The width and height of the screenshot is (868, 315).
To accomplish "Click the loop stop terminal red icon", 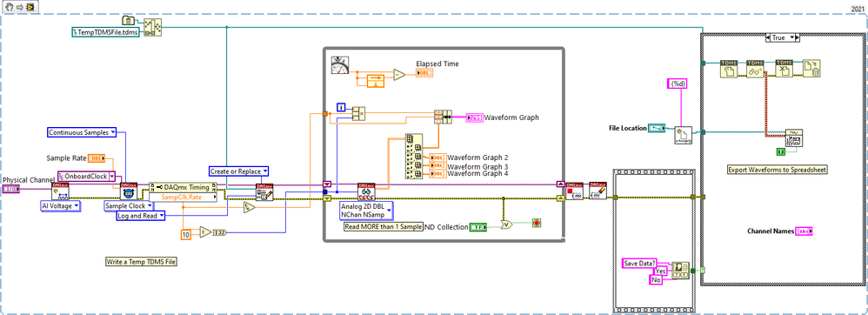I will click(536, 223).
